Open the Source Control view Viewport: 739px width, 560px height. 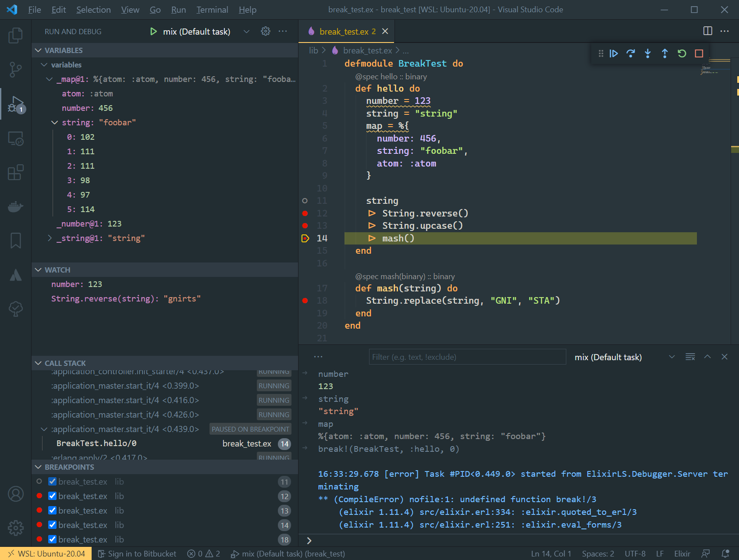pos(16,70)
